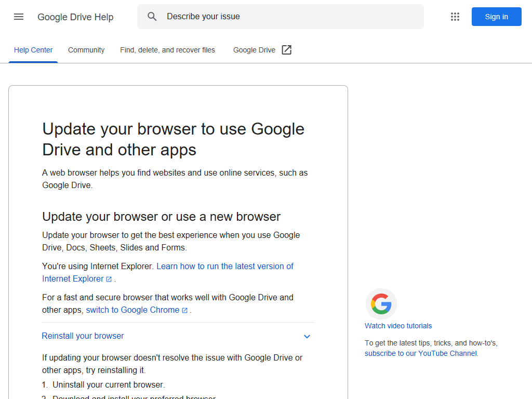Open subscribe to our YouTube Channel link
The width and height of the screenshot is (532, 399).
coord(421,353)
